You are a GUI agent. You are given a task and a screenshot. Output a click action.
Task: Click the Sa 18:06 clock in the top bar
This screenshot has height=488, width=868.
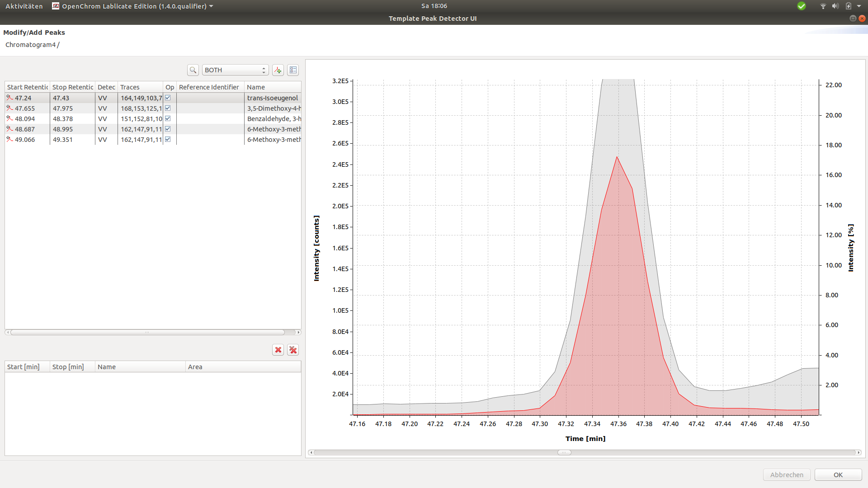pyautogui.click(x=433, y=6)
